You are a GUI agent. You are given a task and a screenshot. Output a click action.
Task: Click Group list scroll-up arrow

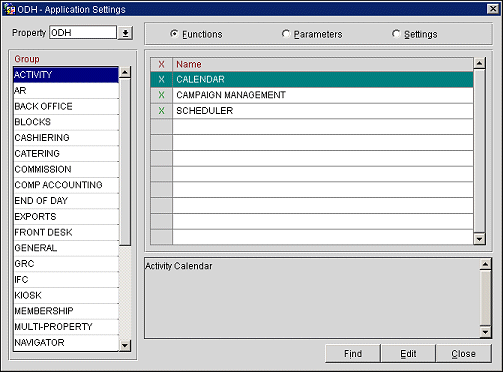click(x=125, y=72)
